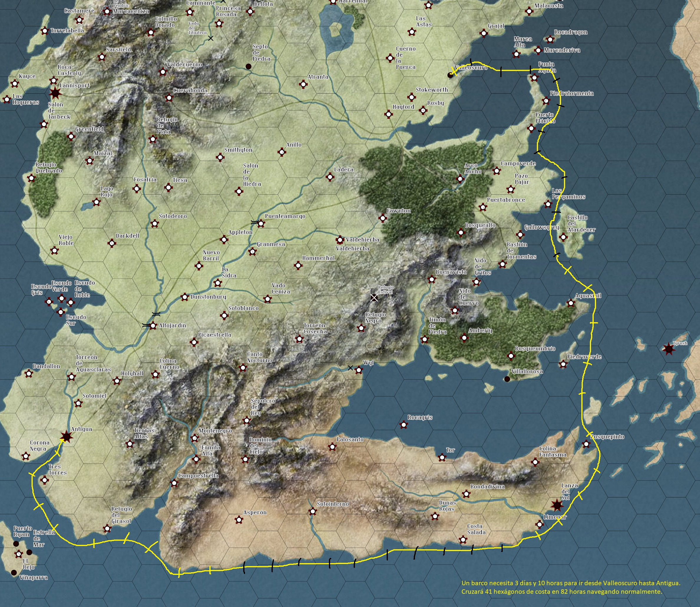Select the Roca Casterly castle marker
Screen dimensions: 700x607
click(x=54, y=81)
